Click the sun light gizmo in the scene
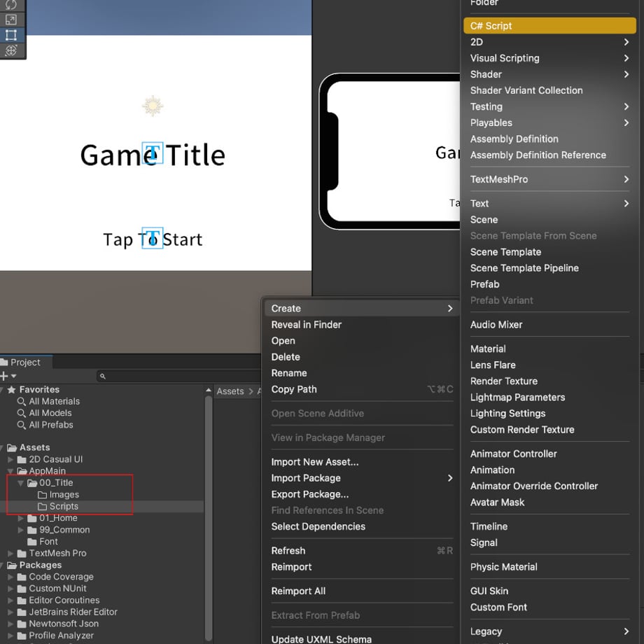The height and width of the screenshot is (644, 644). click(153, 106)
